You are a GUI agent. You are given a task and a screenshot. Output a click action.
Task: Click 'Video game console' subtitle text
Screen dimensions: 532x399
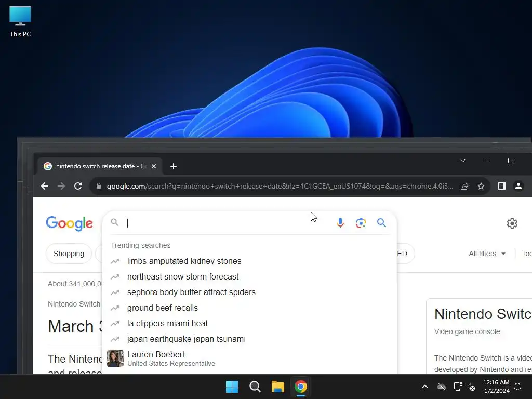click(x=467, y=331)
